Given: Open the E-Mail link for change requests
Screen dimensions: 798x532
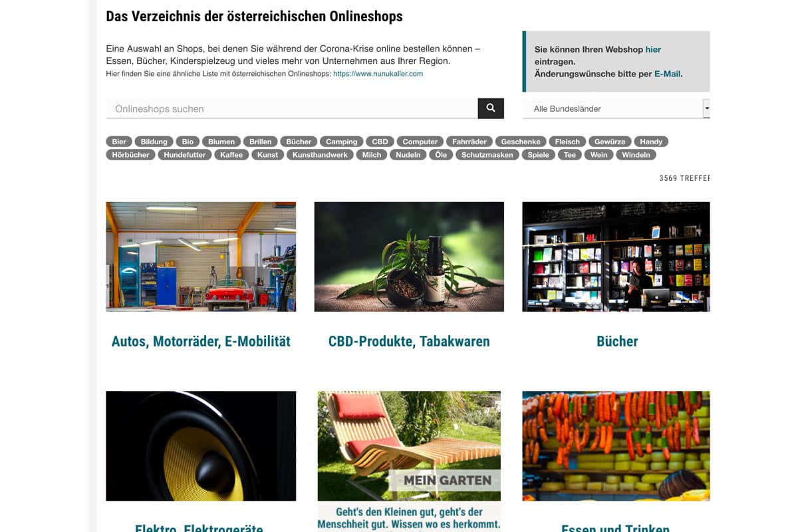Looking at the screenshot, I should (668, 74).
